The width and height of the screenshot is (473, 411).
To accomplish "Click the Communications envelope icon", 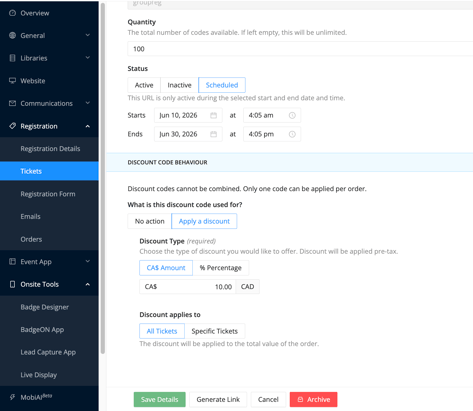I will tap(12, 103).
